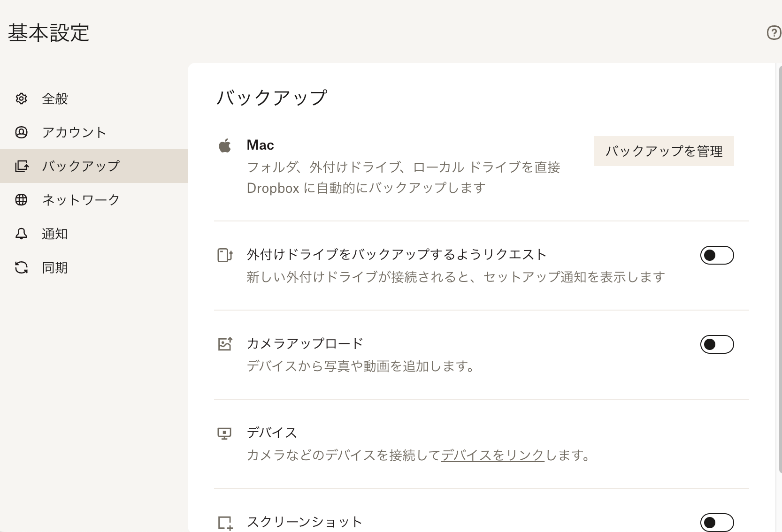
Task: Click the bell icon beside 通知
Action: click(21, 234)
